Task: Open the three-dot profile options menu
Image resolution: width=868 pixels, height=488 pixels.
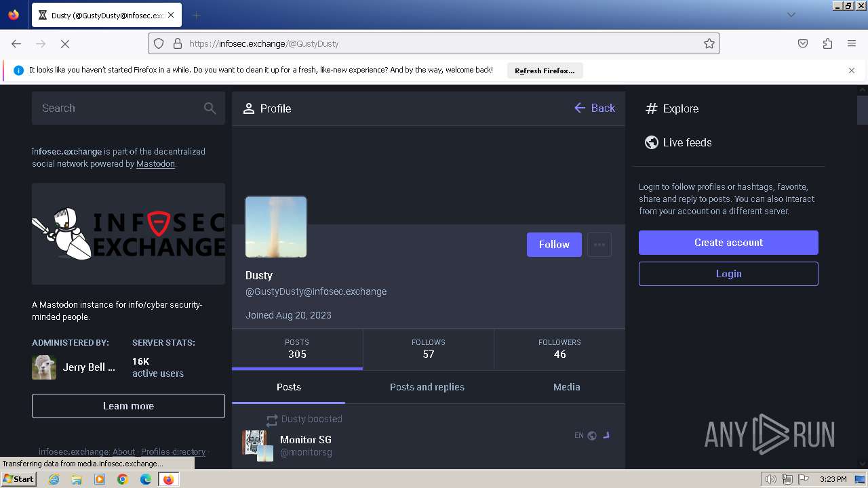Action: 599,245
